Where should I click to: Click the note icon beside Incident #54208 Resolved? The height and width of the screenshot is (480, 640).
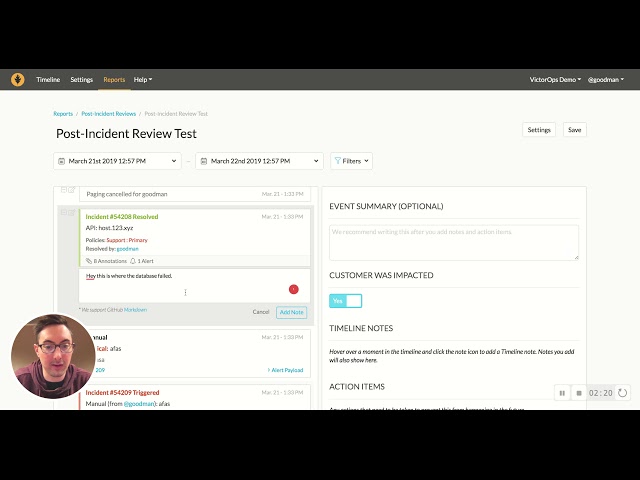click(72, 212)
